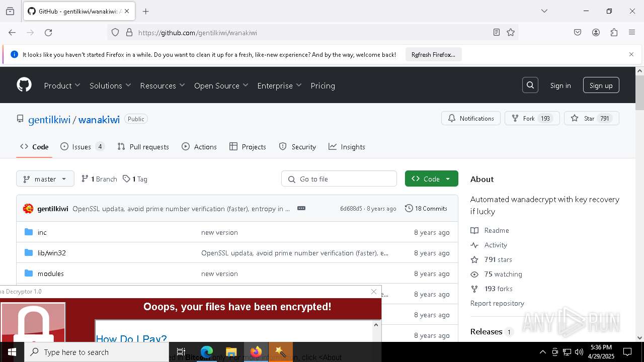Click the Go to file search field

[x=339, y=178]
